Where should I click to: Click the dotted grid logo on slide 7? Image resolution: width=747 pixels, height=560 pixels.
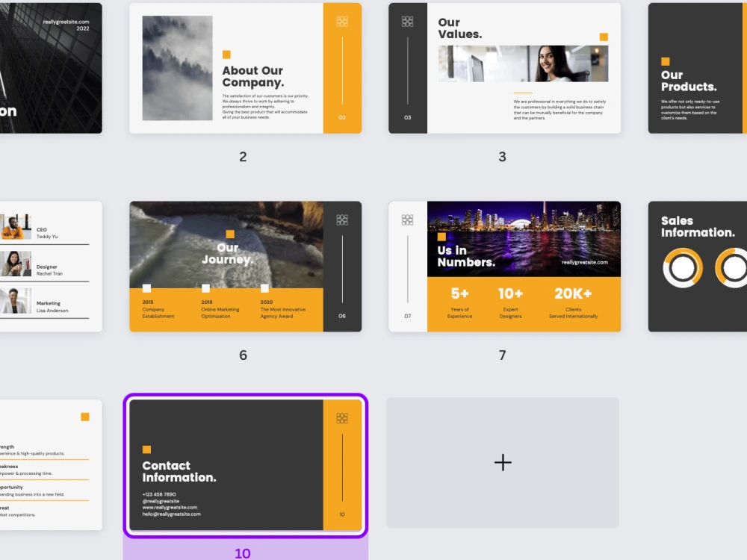click(407, 220)
